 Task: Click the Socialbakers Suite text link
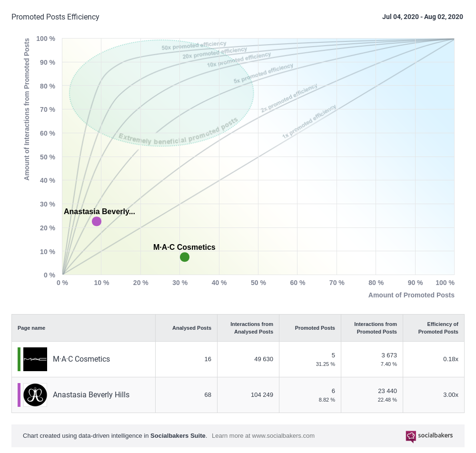pos(178,436)
